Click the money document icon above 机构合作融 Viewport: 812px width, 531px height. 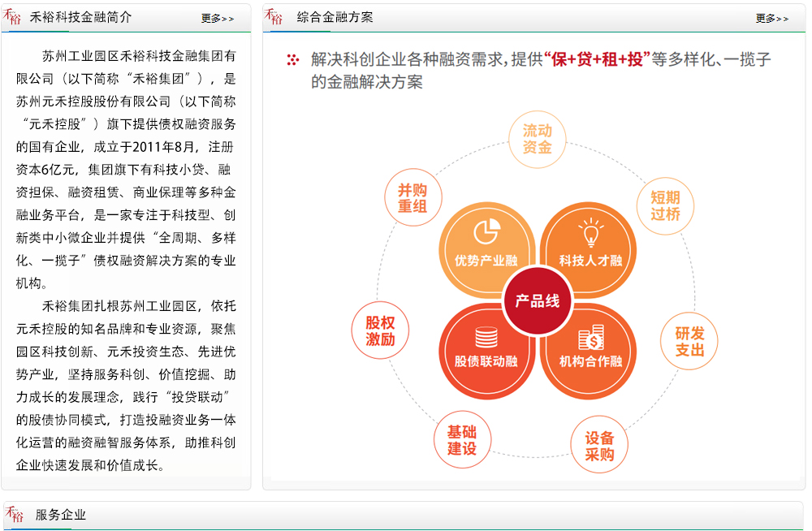point(590,336)
